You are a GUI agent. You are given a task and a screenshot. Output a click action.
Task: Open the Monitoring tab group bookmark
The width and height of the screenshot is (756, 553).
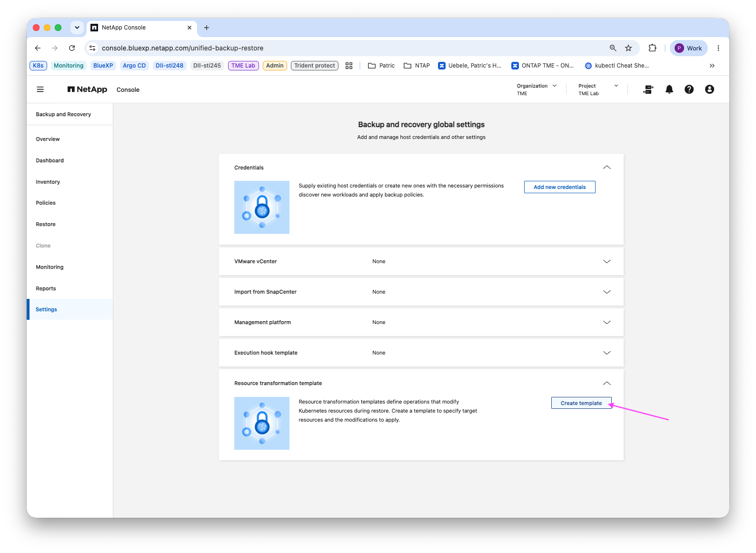[69, 66]
